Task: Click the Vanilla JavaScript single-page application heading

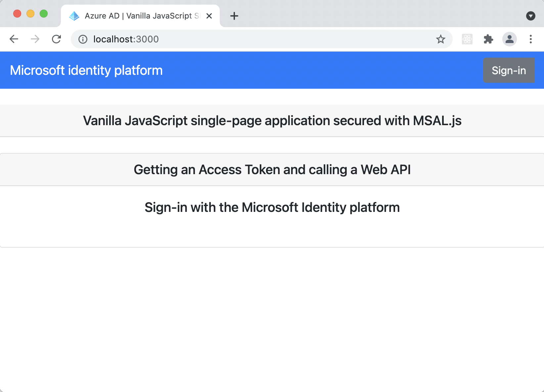Action: (272, 121)
